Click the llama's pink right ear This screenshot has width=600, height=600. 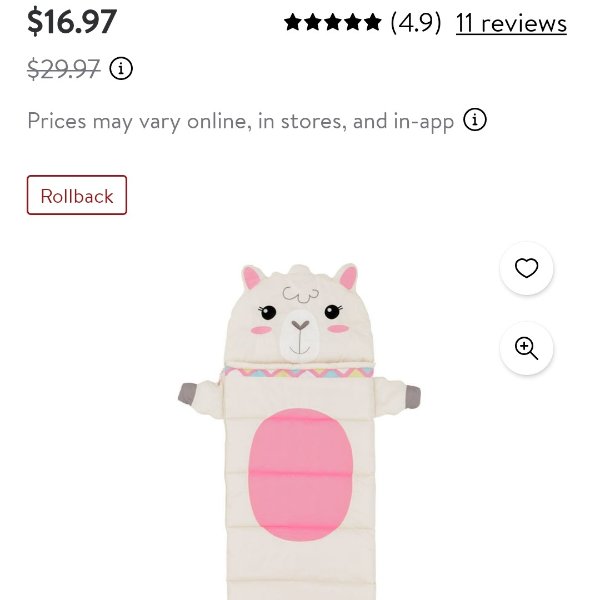(348, 277)
